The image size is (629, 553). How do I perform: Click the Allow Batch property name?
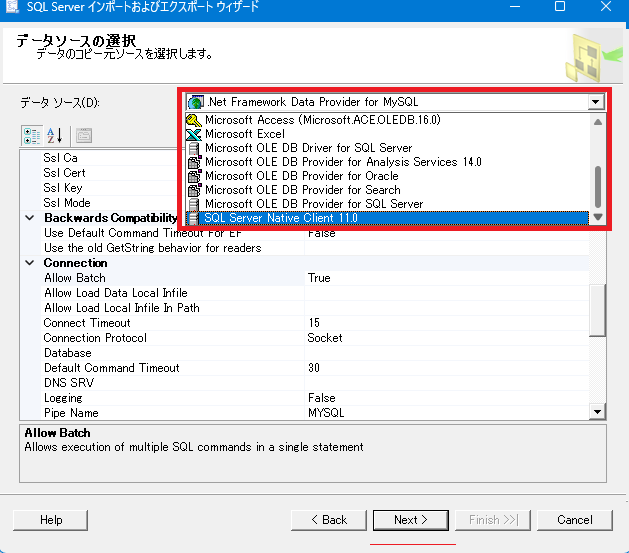pos(75,278)
